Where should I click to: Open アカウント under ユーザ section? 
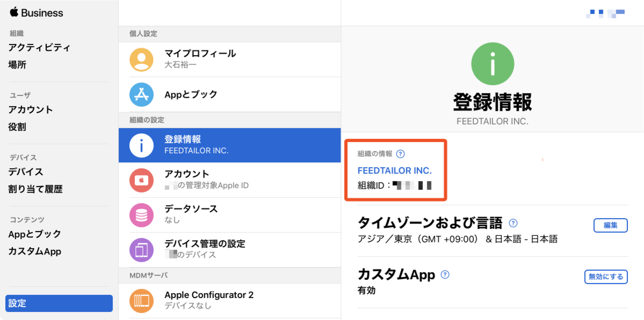(31, 110)
